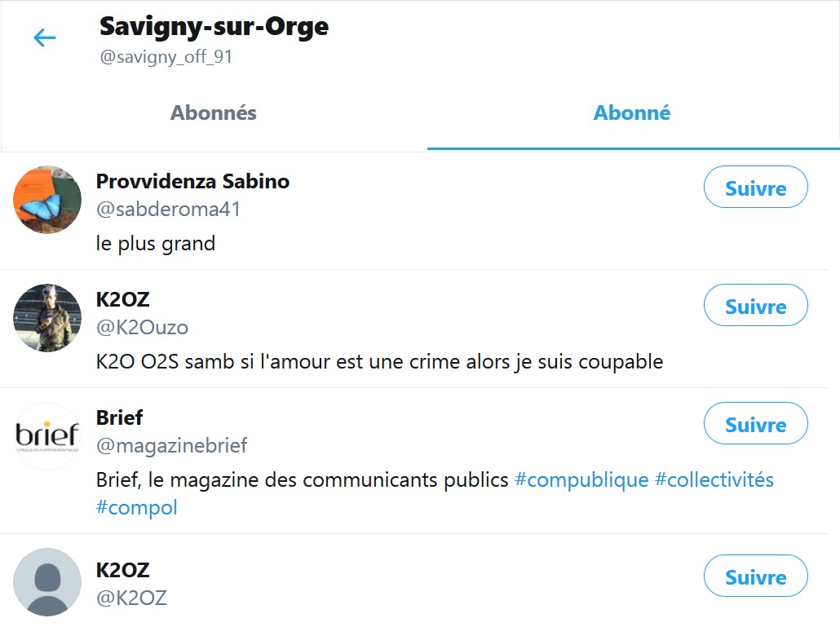The image size is (840, 627).
Task: Follow the Brief magazine account
Action: point(755,425)
